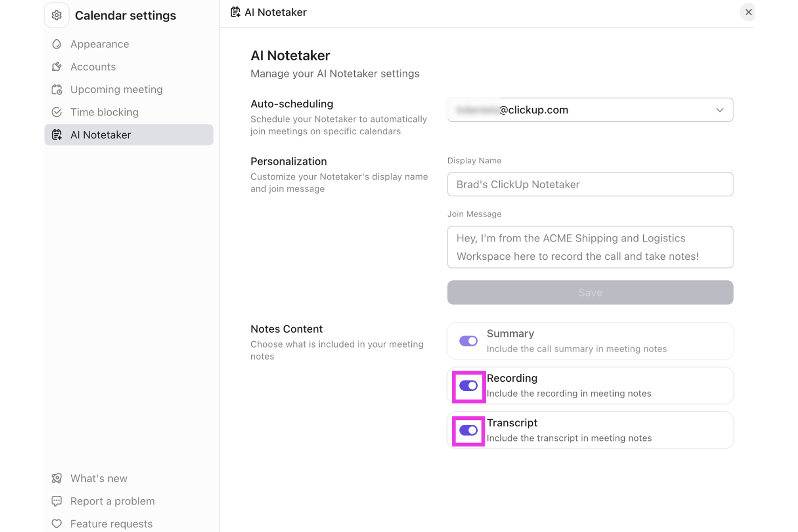Open the Time blocking settings section
Viewport: 798px width, 532px height.
pyautogui.click(x=105, y=112)
